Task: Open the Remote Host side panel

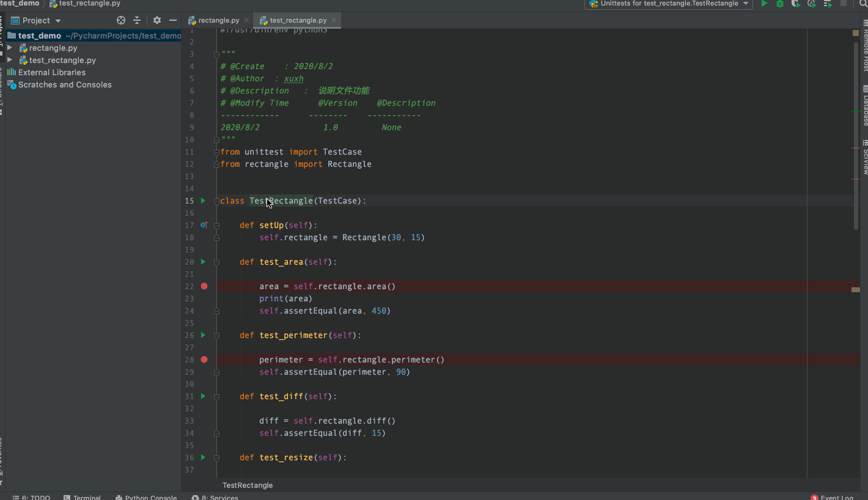Action: [865, 46]
